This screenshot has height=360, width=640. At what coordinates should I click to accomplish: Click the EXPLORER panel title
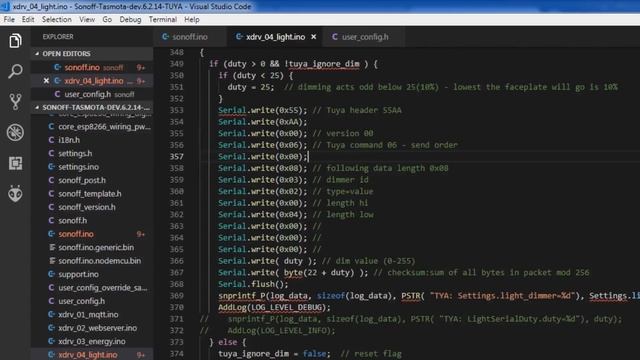pos(58,37)
